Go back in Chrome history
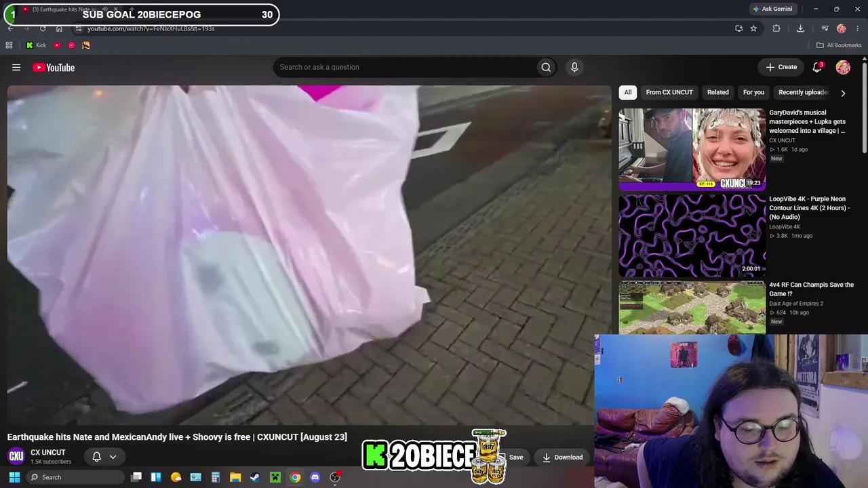Viewport: 868px width, 488px height. tap(10, 28)
